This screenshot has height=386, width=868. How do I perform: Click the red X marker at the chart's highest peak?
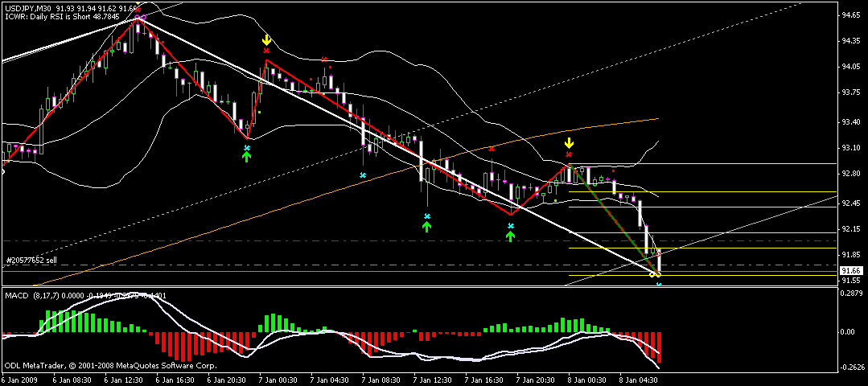[138, 9]
